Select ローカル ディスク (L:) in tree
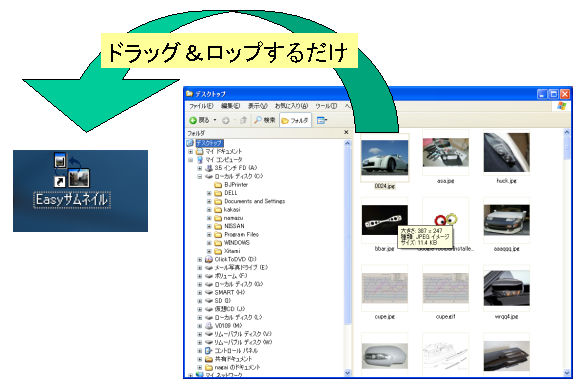This screenshot has width=581, height=384. click(x=238, y=317)
